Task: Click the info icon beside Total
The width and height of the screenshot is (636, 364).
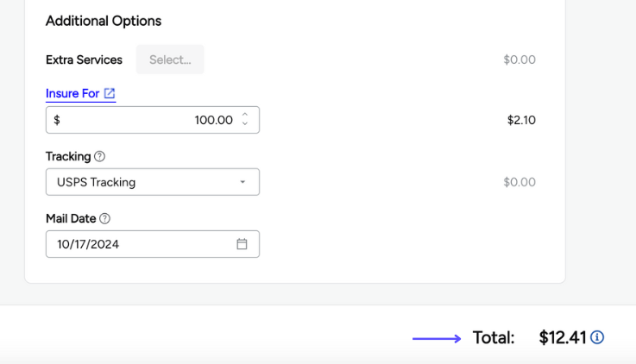Action: [597, 337]
